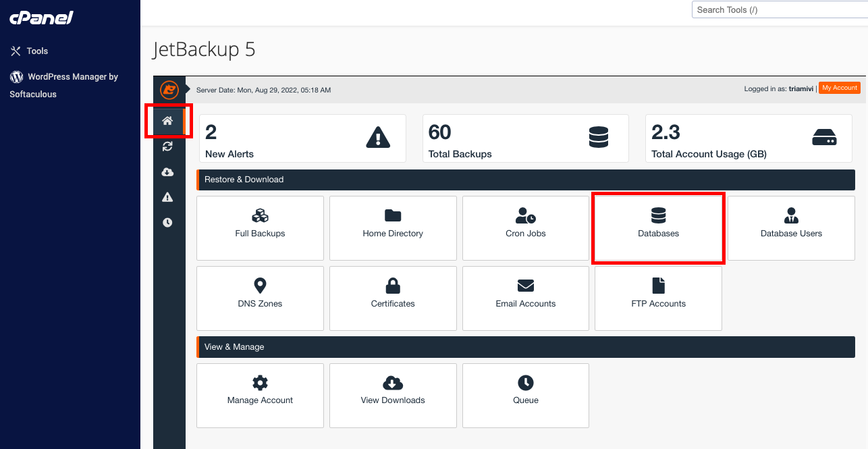Click the cPanel logo
This screenshot has width=868, height=449.
click(41, 18)
